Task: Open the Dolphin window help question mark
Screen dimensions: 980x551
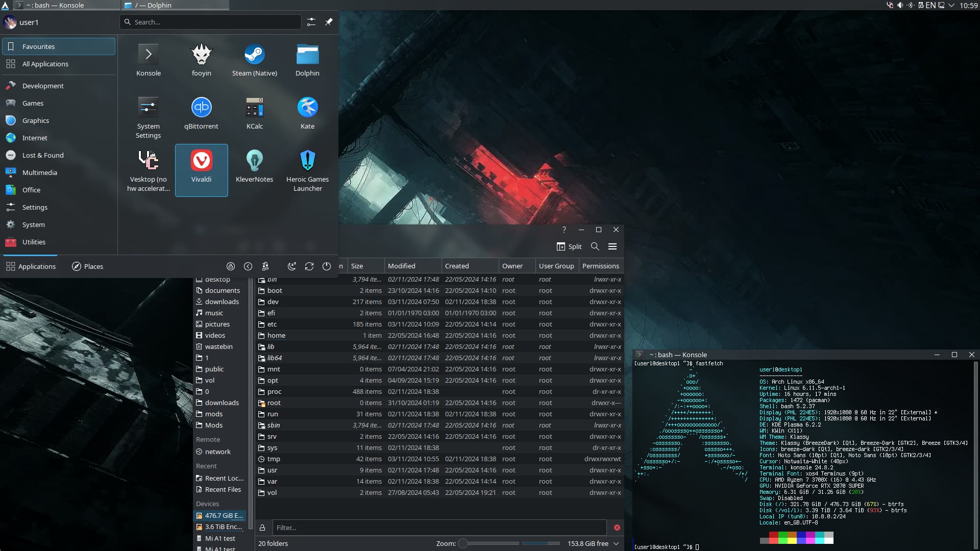Action: coord(564,230)
